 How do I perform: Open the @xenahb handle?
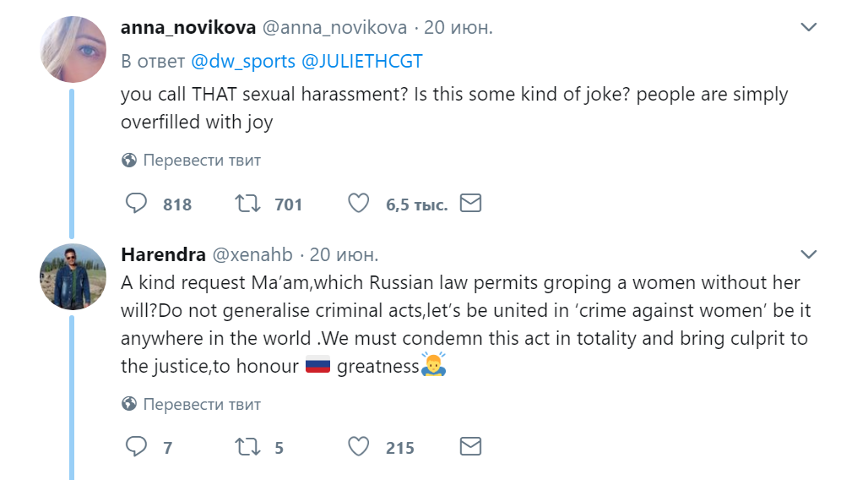coord(252,254)
